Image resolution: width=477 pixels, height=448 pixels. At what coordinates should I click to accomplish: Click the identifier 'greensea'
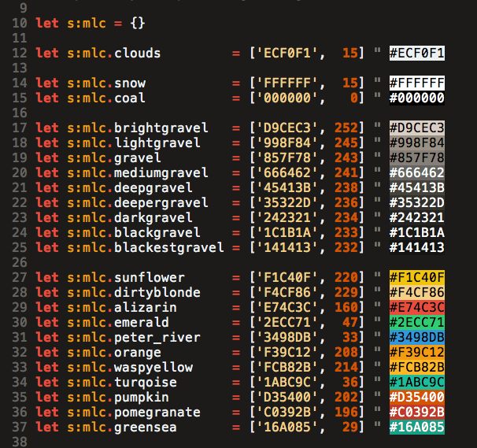point(146,427)
